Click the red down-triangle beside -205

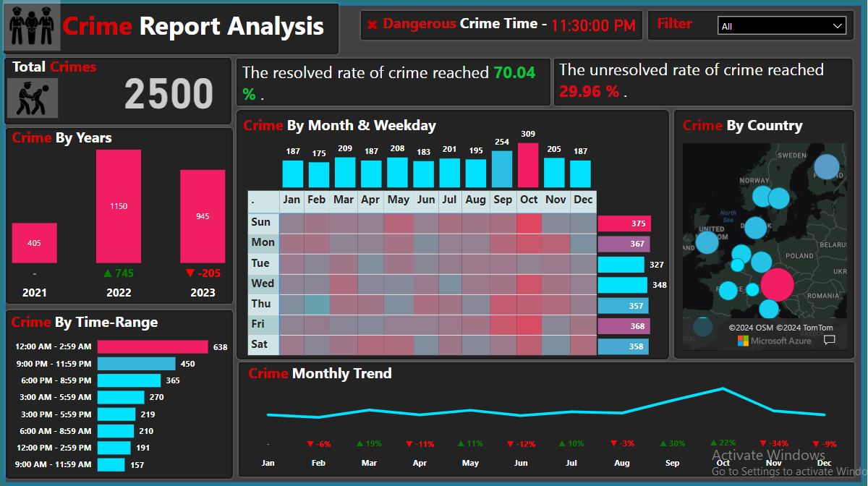[x=190, y=273]
